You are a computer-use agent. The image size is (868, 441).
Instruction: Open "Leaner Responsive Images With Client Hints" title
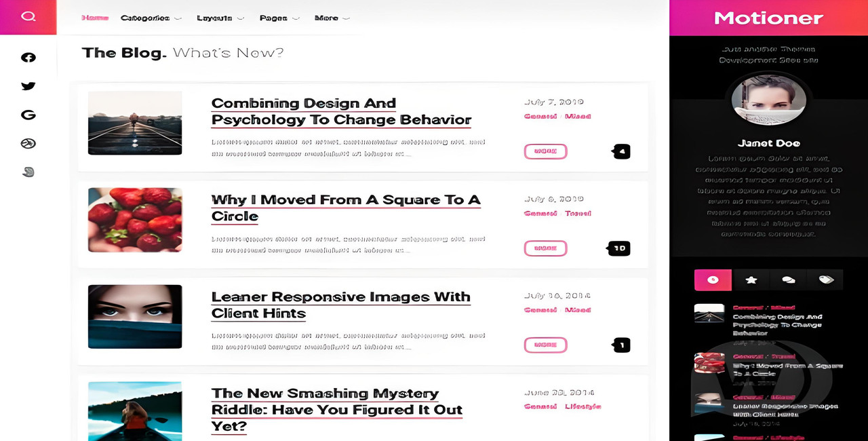340,305
